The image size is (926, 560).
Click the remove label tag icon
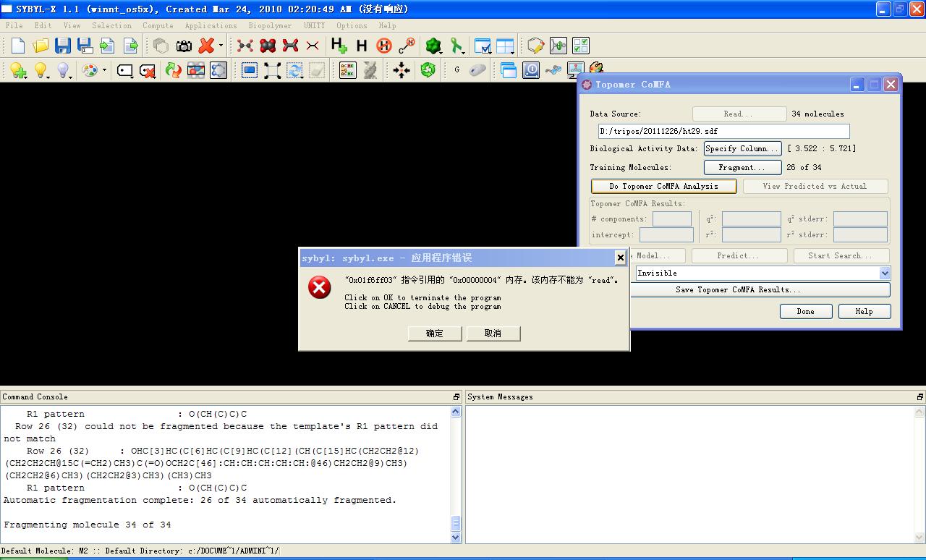pos(148,70)
